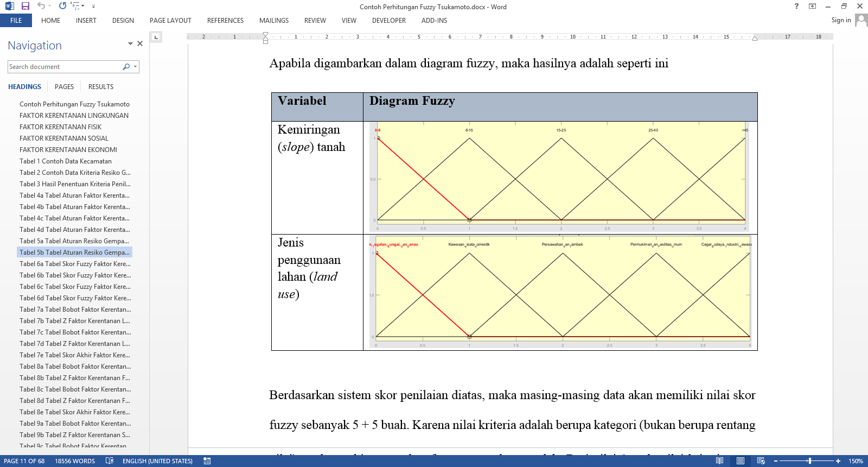
Task: Switch to the PAGES navigation tab
Action: pyautogui.click(x=64, y=87)
